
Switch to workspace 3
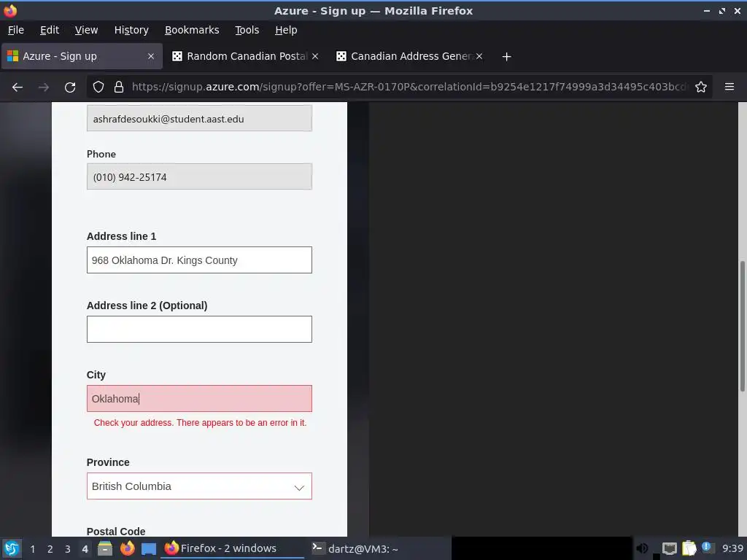point(68,549)
